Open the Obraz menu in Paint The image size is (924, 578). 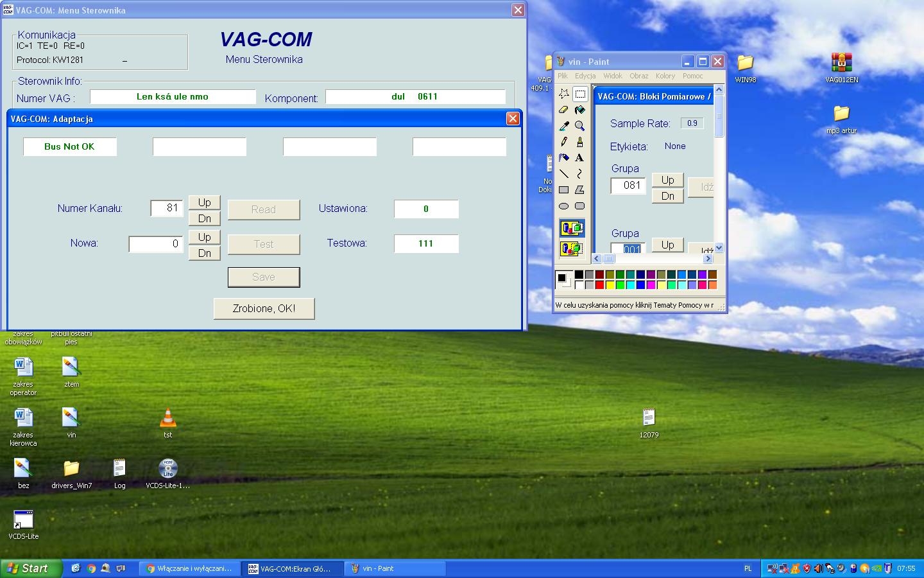point(638,76)
